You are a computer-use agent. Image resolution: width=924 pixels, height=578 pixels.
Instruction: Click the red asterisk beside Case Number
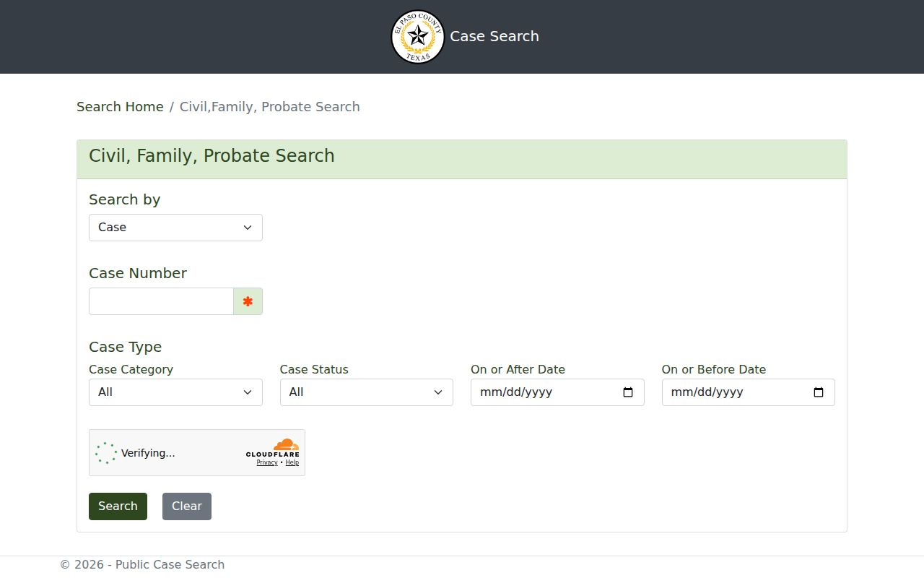click(248, 301)
